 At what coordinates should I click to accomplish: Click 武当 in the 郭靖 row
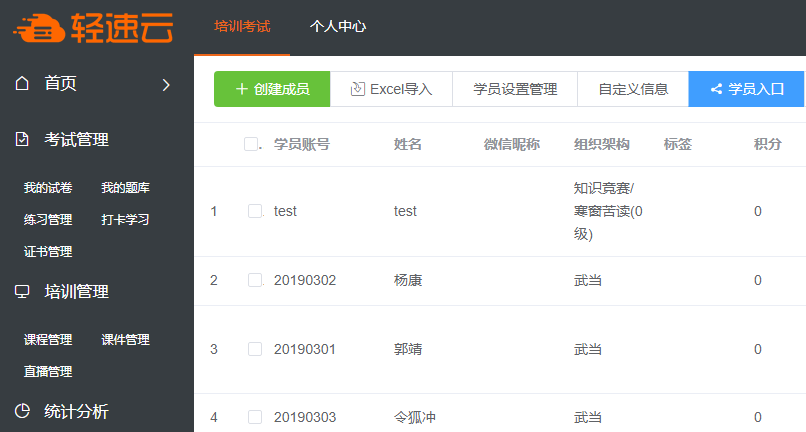coord(588,349)
